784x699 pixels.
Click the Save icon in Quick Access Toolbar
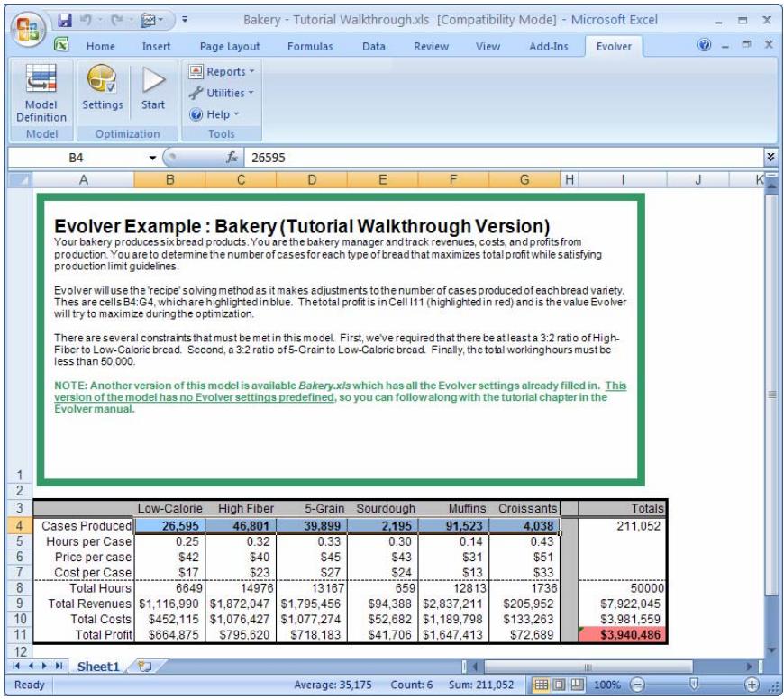[64, 20]
